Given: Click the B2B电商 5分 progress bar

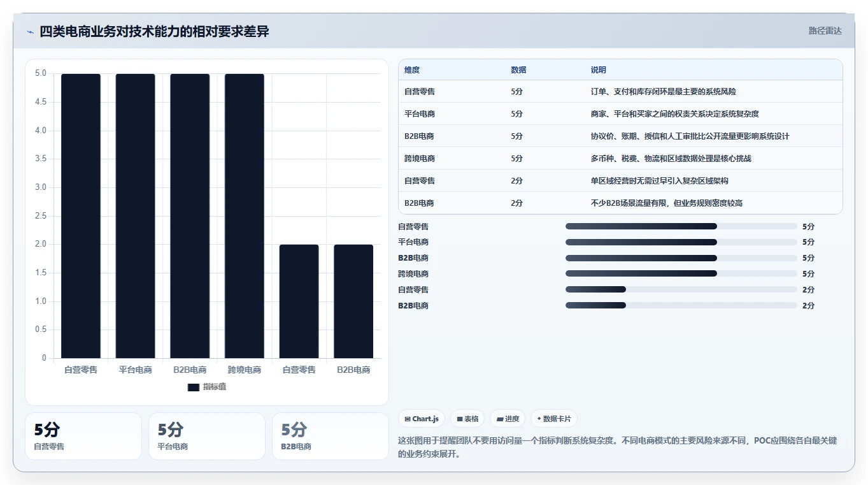Looking at the screenshot, I should (x=681, y=258).
